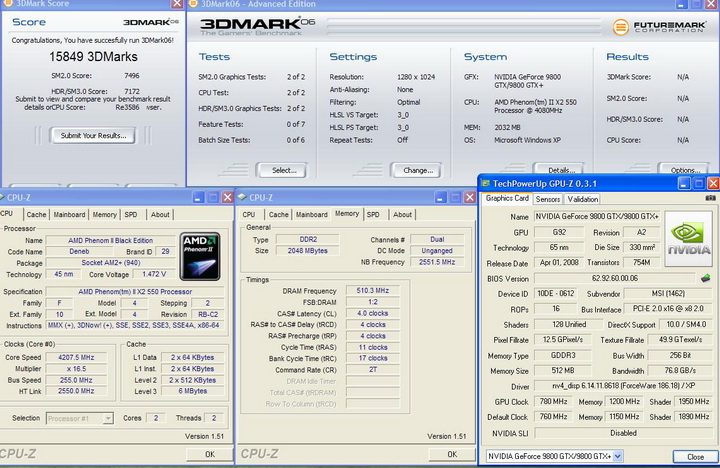The image size is (720, 468).
Task: Click the Select tests button in 3DMark06
Action: pyautogui.click(x=284, y=170)
